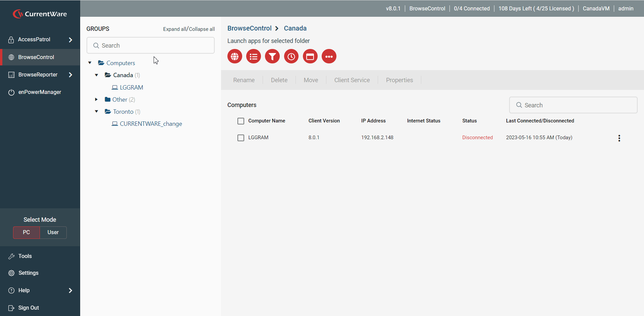Image resolution: width=644 pixels, height=316 pixels.
Task: Click the Tools wrench icon
Action: (x=11, y=256)
